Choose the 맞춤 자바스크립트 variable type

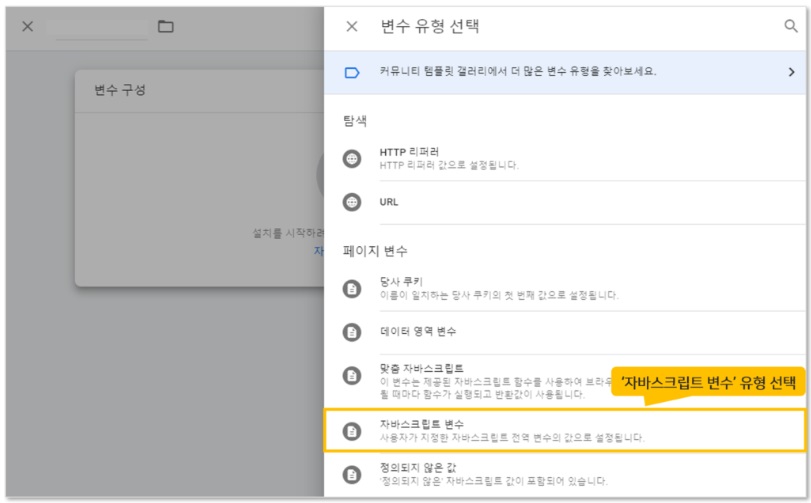point(565,382)
